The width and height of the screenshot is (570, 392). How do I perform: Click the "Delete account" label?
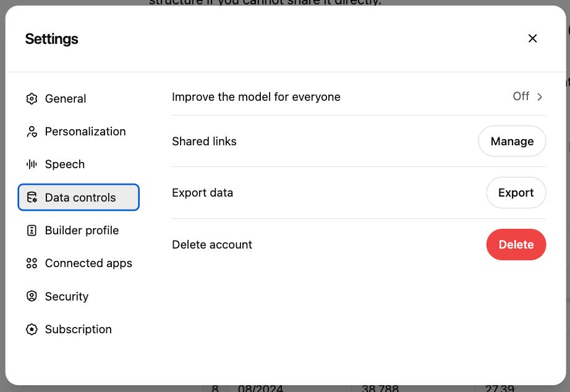[212, 245]
